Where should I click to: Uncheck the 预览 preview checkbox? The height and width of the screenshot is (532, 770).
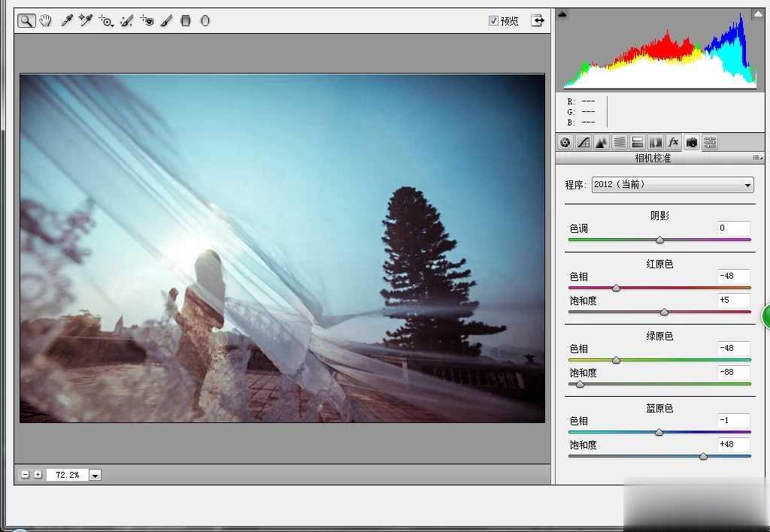point(493,21)
